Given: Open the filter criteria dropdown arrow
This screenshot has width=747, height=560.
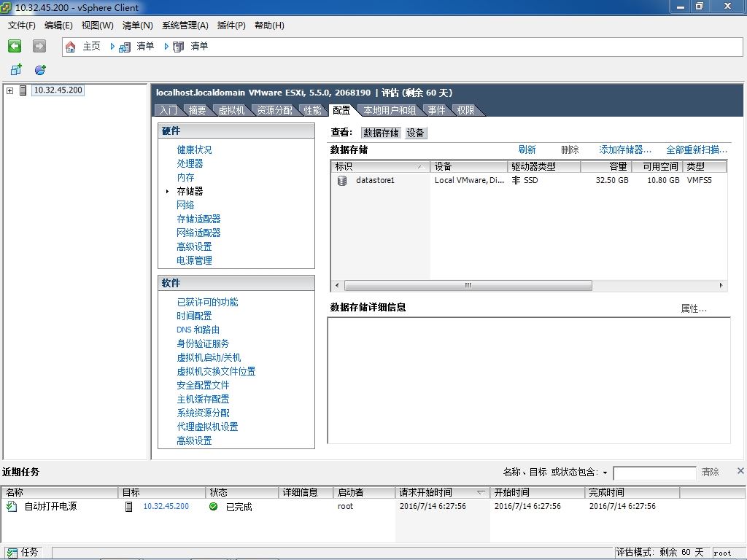Looking at the screenshot, I should point(605,472).
